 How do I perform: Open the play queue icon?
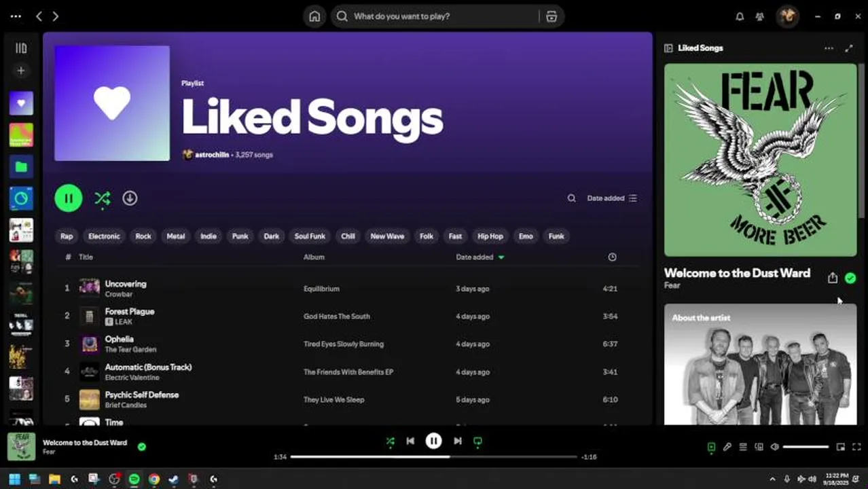(743, 447)
